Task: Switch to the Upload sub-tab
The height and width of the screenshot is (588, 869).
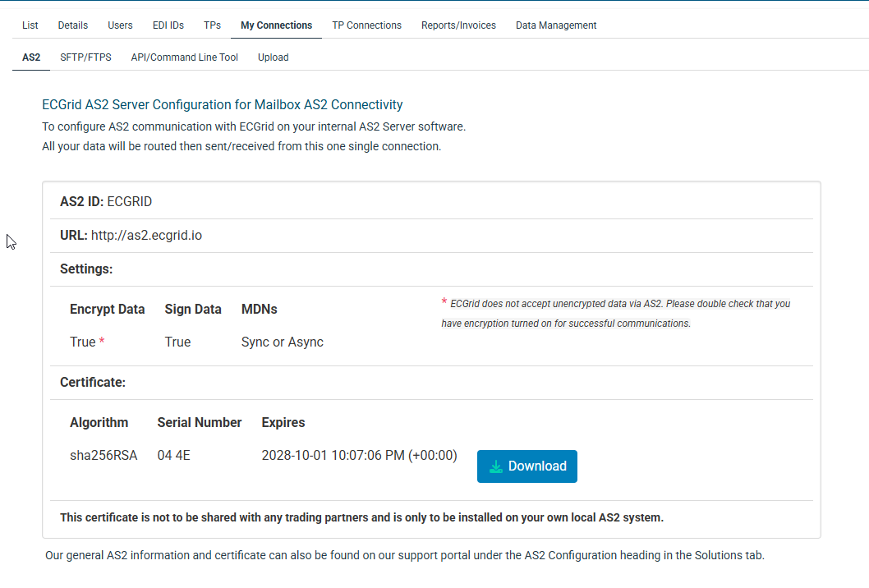Action: pyautogui.click(x=273, y=57)
